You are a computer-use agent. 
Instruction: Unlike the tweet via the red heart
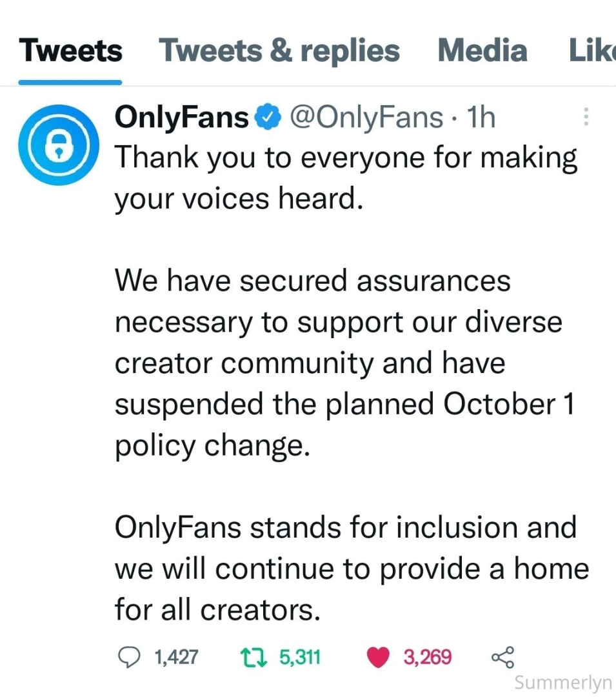(x=379, y=657)
